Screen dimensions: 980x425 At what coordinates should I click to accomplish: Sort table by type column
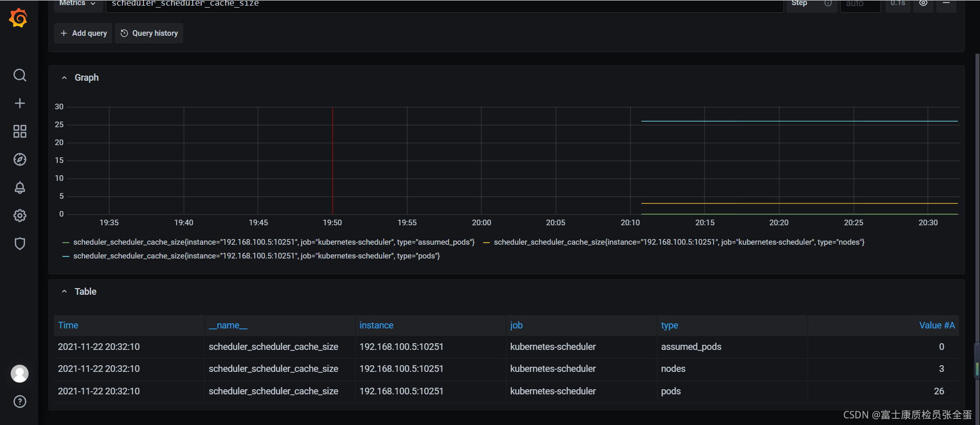pyautogui.click(x=669, y=325)
